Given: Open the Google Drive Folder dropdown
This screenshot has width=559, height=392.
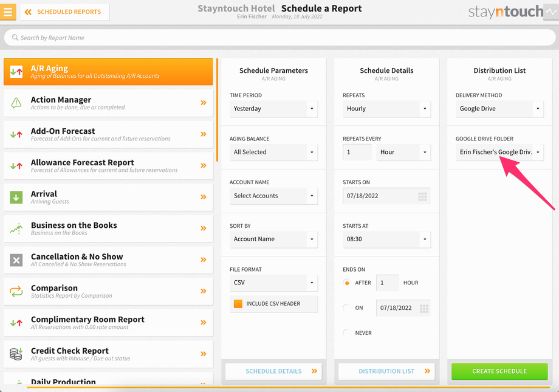Looking at the screenshot, I should (499, 153).
